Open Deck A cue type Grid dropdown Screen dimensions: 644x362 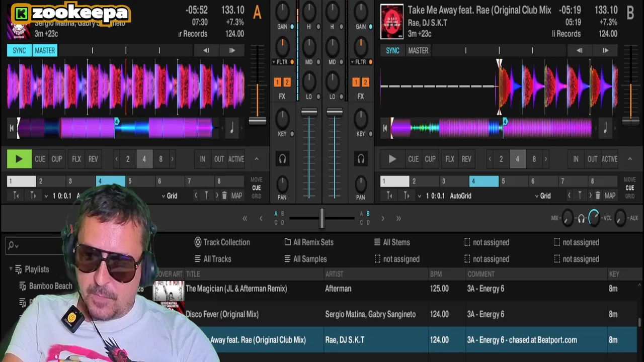pyautogui.click(x=169, y=196)
